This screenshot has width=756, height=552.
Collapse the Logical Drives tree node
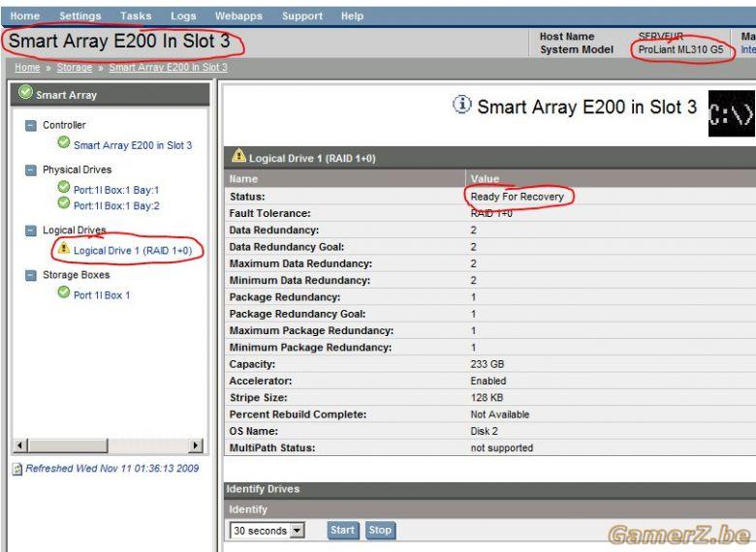30,230
